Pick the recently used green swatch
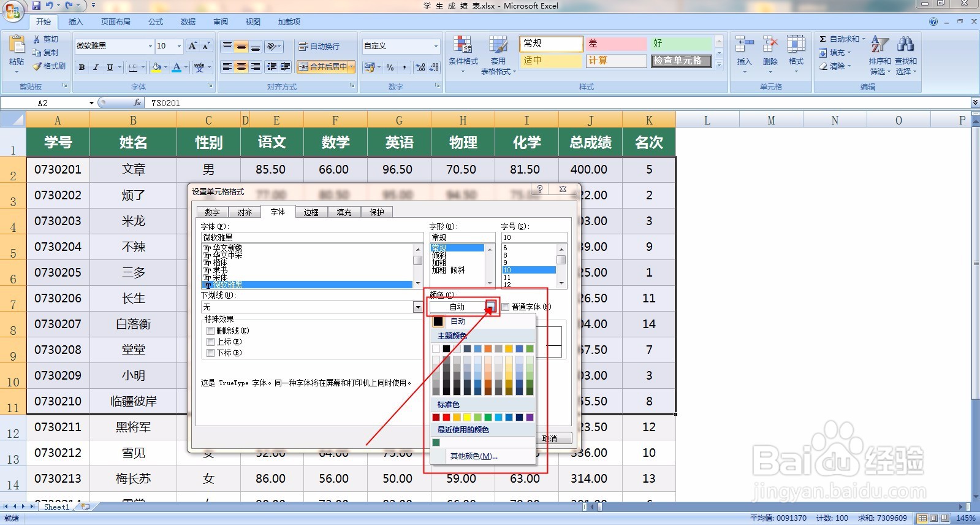Image resolution: width=980 pixels, height=525 pixels. [x=436, y=442]
